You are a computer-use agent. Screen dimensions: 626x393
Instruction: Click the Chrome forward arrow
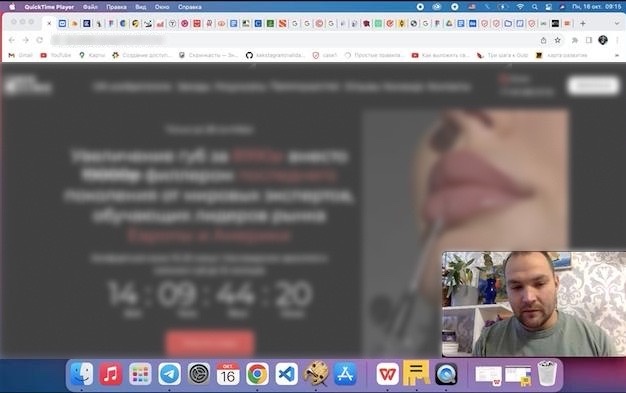pos(26,40)
